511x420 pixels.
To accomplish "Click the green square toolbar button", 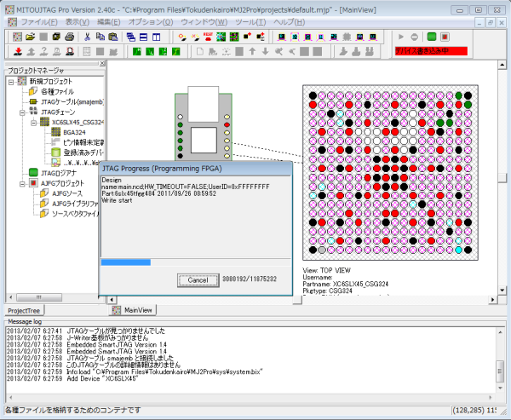I will [432, 37].
